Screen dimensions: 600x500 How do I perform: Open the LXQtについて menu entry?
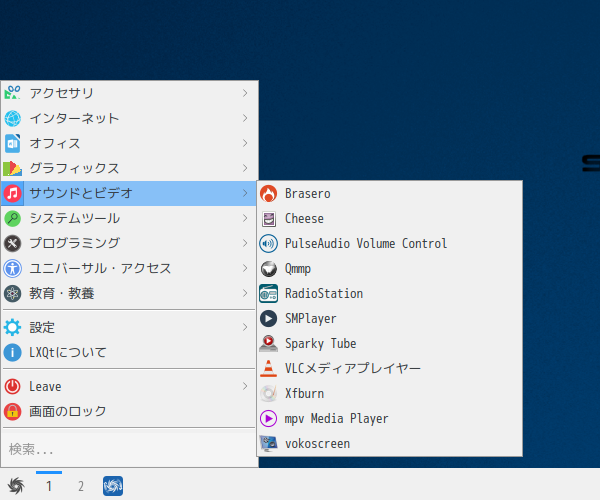pyautogui.click(x=129, y=352)
